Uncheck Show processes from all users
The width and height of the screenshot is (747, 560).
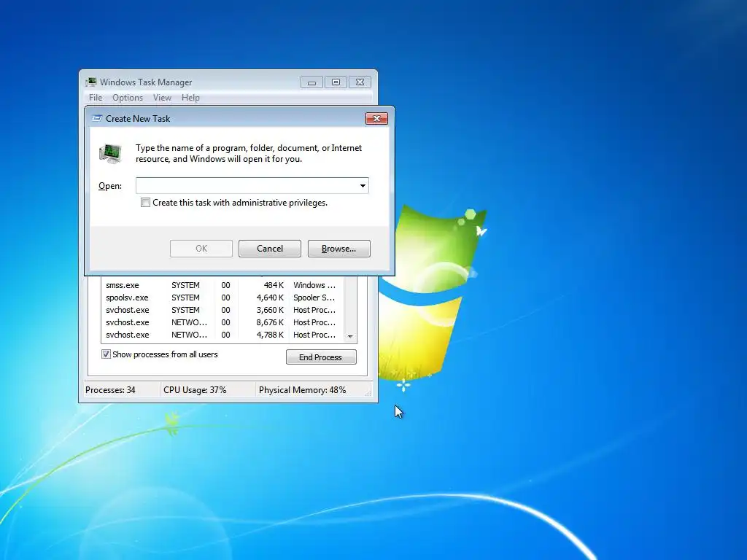click(x=106, y=354)
